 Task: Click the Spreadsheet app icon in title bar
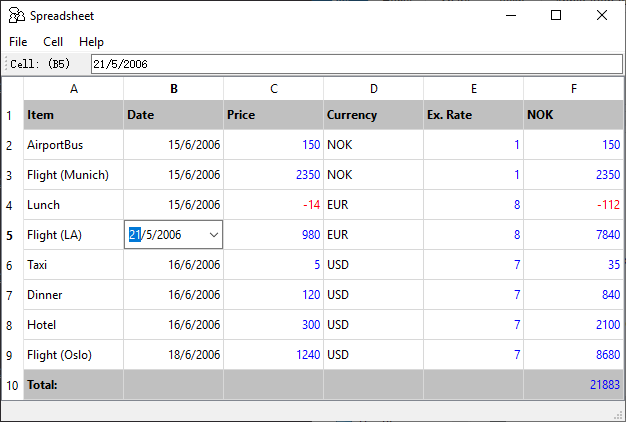[16, 16]
